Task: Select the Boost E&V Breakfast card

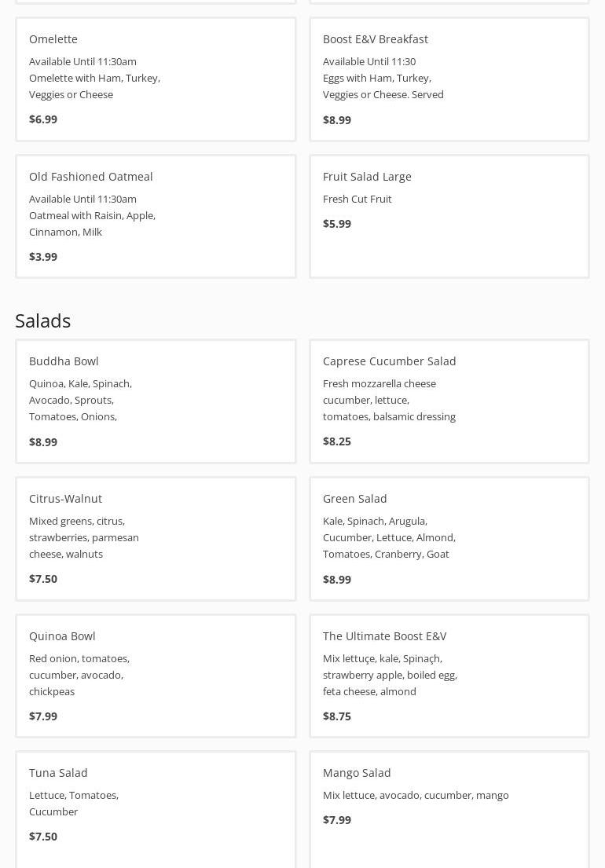Action: click(449, 79)
